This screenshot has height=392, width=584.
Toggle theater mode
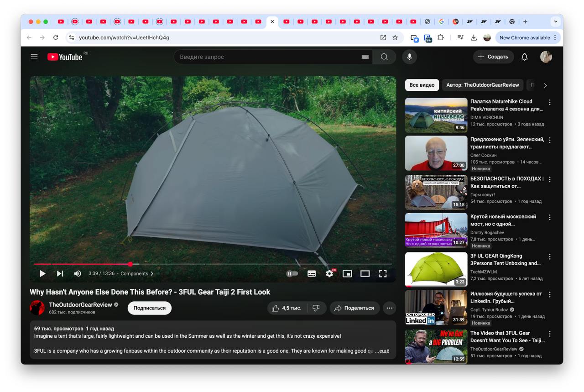(365, 274)
